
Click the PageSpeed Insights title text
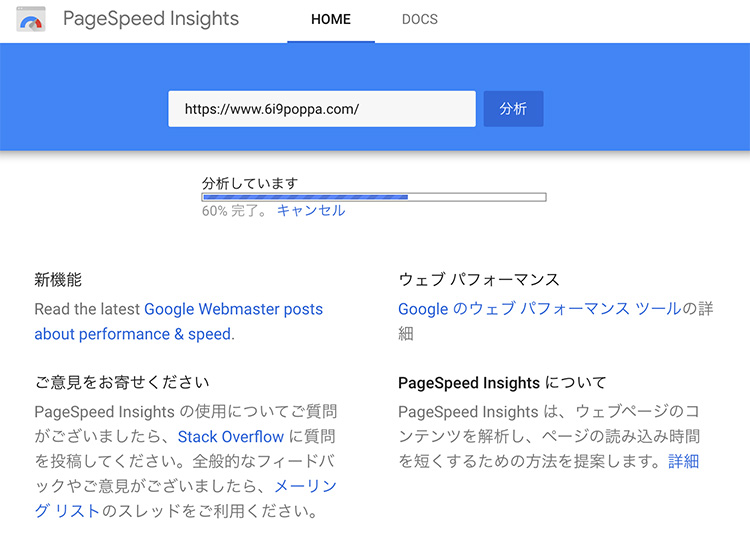[x=151, y=19]
